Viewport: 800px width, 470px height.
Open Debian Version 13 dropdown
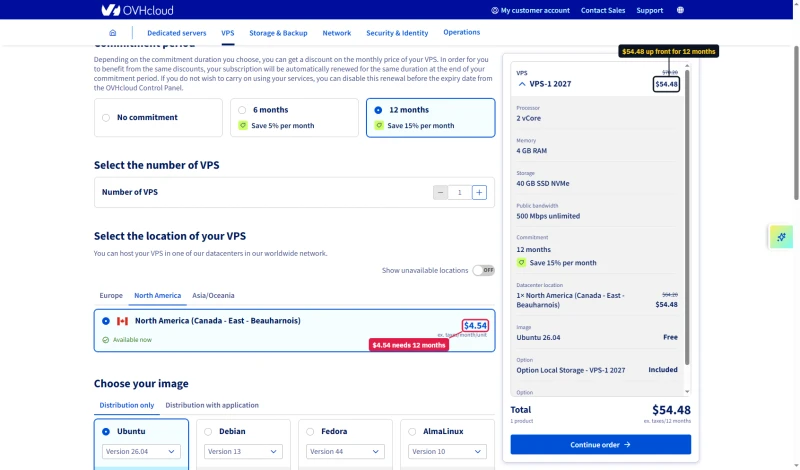(243, 452)
